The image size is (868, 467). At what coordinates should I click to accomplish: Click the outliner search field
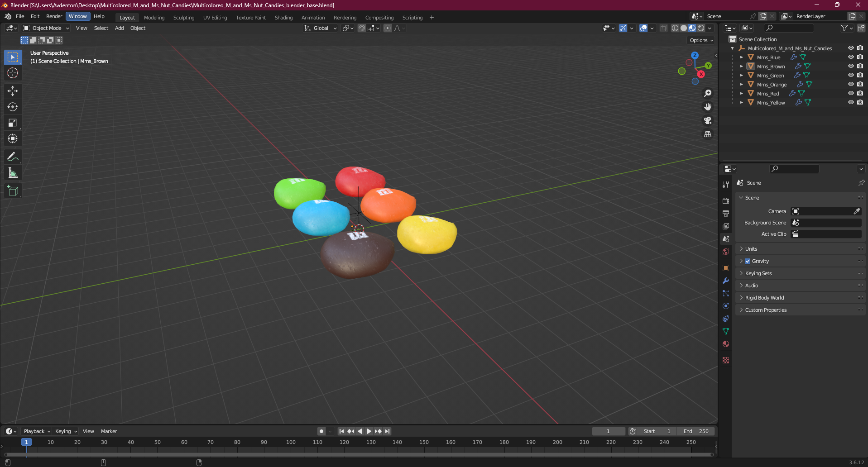(x=788, y=28)
